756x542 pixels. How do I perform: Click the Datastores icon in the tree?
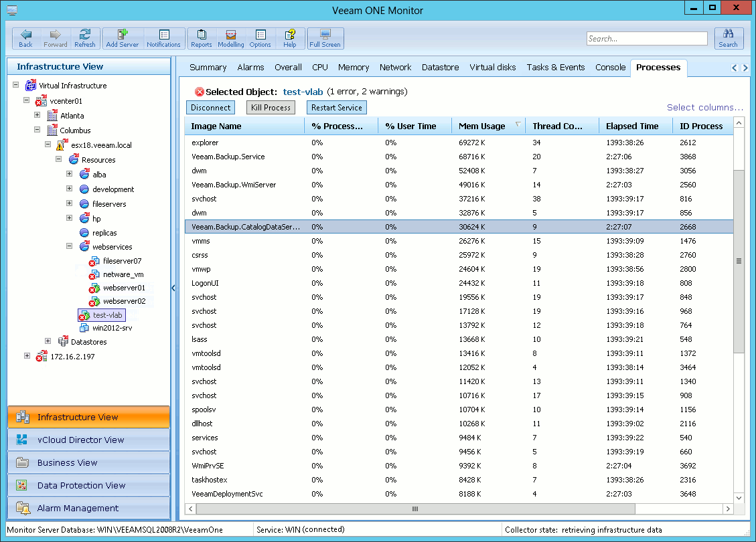click(63, 341)
